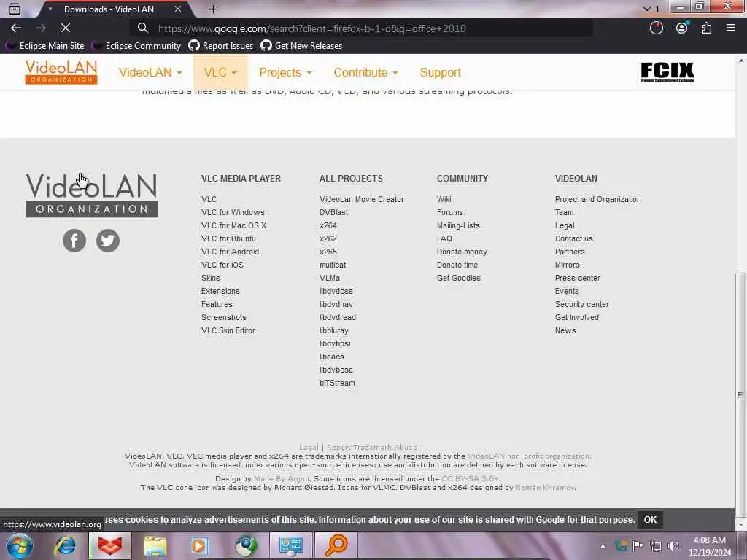747x560 pixels.
Task: Click the grey VideoLAN Organization footer logo
Action: (91, 195)
